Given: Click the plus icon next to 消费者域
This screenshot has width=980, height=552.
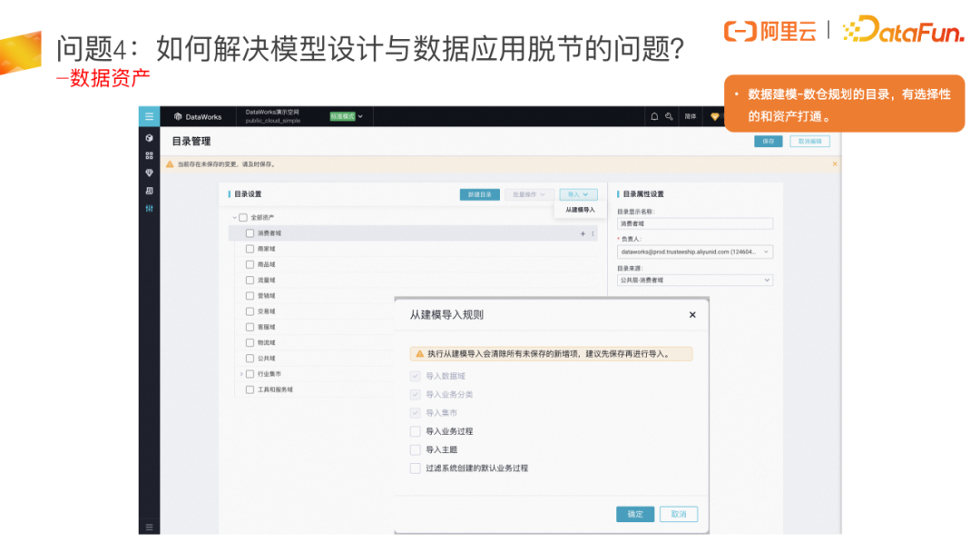Looking at the screenshot, I should (582, 233).
